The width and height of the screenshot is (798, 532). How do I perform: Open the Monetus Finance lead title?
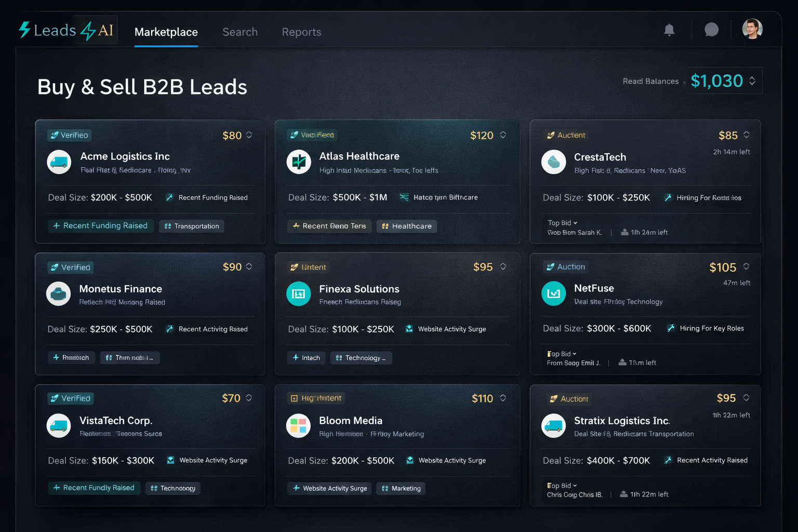coord(121,289)
